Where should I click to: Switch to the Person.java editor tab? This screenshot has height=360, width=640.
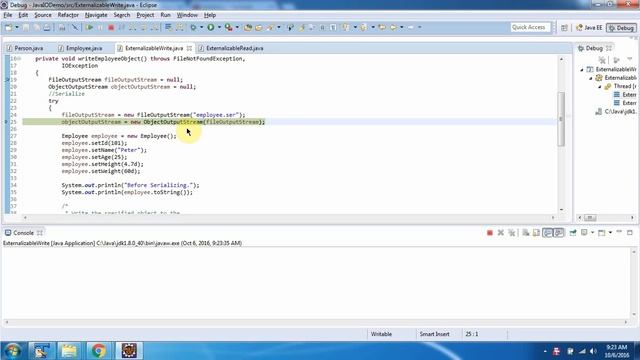(25, 48)
